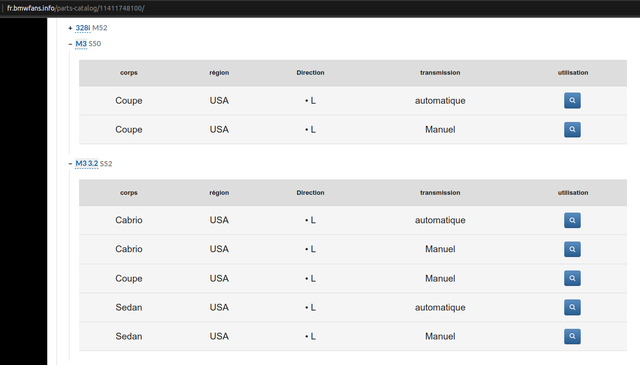Click 'utilisation' header in M3 S50 table
640x365 pixels.
coord(573,73)
